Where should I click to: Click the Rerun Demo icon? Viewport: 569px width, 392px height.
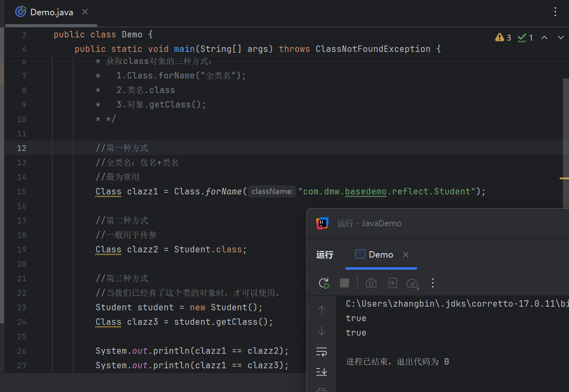tap(324, 283)
